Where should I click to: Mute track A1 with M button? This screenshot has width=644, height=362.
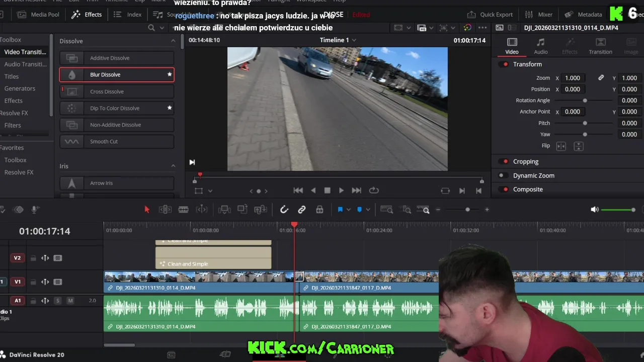70,301
